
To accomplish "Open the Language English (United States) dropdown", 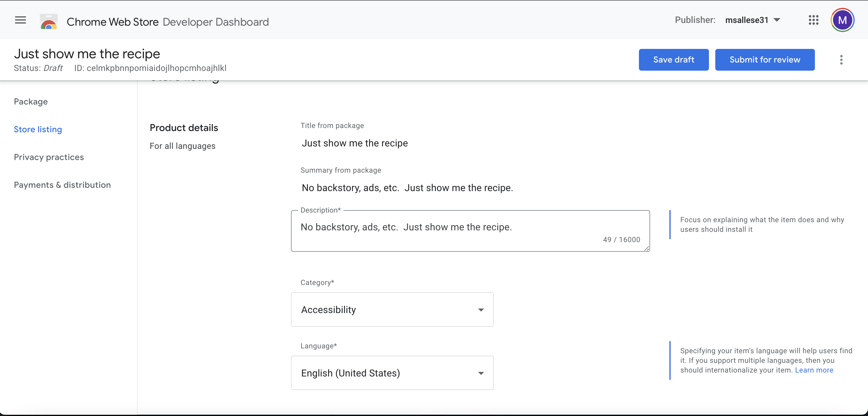I will pos(392,373).
